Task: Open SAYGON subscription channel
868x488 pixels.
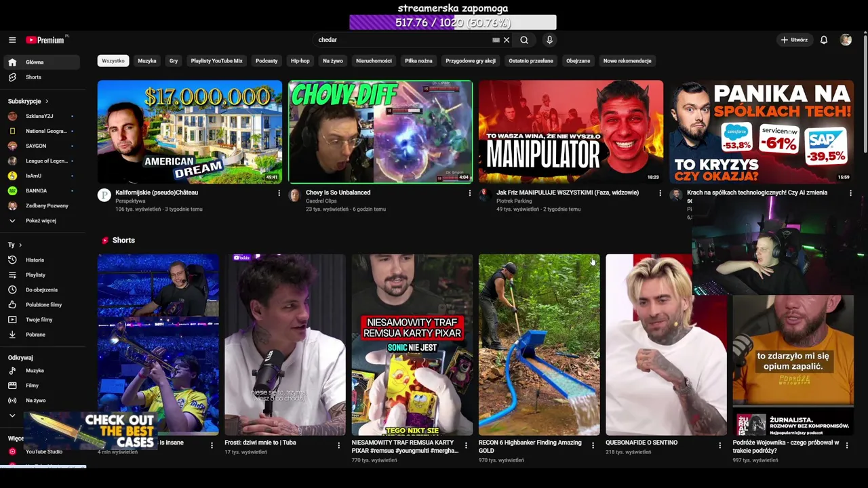Action: [41, 146]
